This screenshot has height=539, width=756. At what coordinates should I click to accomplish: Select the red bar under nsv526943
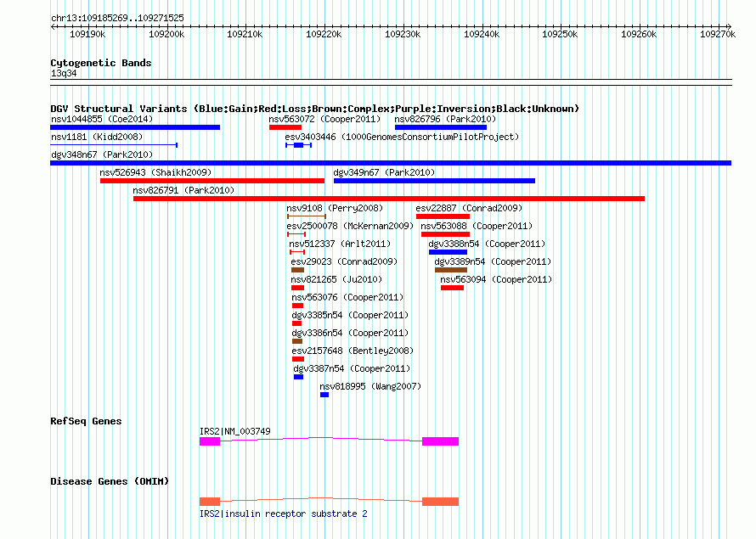click(212, 181)
